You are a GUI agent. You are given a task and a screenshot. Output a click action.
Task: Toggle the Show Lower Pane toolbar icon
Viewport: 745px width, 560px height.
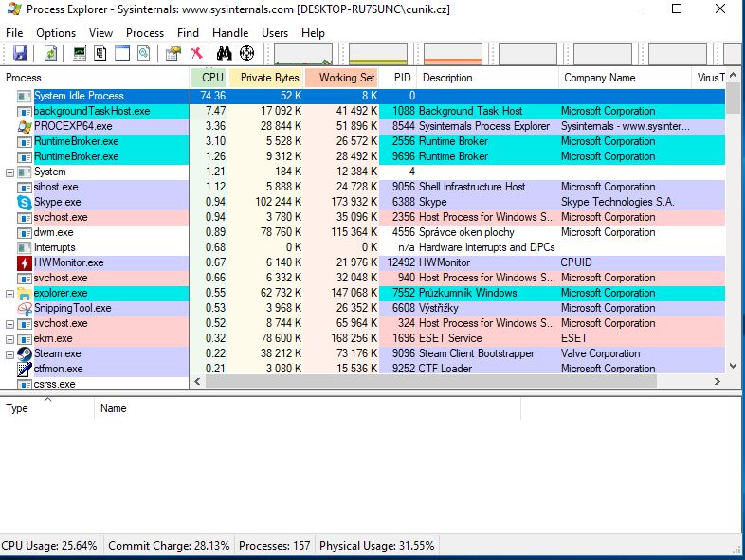click(122, 53)
